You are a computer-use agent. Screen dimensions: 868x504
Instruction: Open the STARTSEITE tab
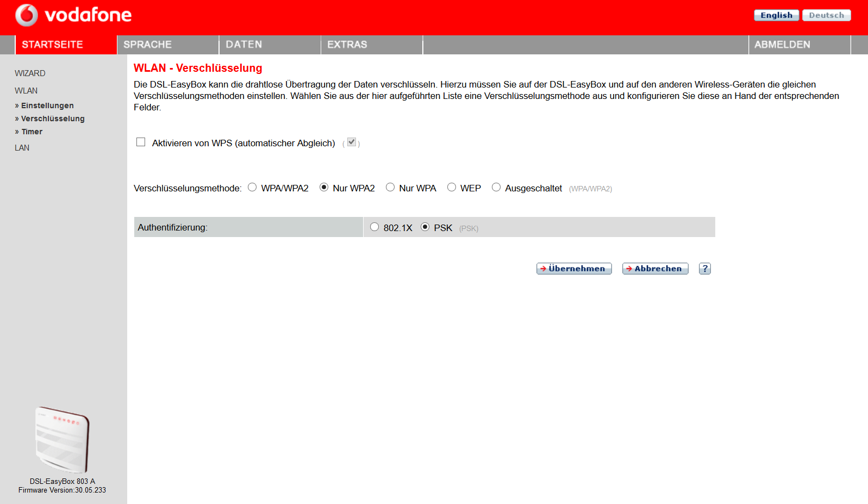[x=66, y=45]
